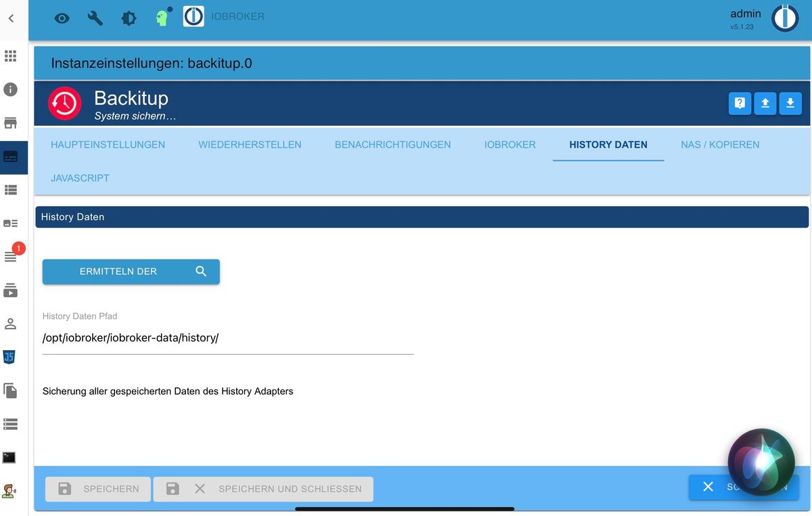
Task: Open the Adapters store sidebar icon
Action: coord(11,123)
